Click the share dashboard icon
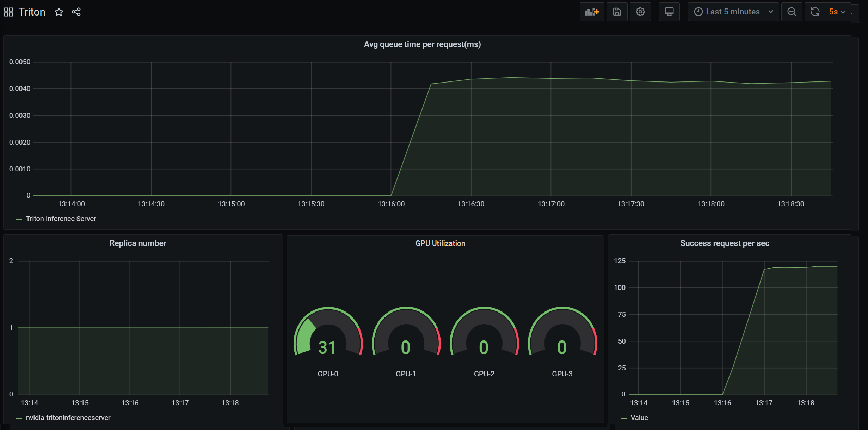The height and width of the screenshot is (430, 868). point(76,12)
